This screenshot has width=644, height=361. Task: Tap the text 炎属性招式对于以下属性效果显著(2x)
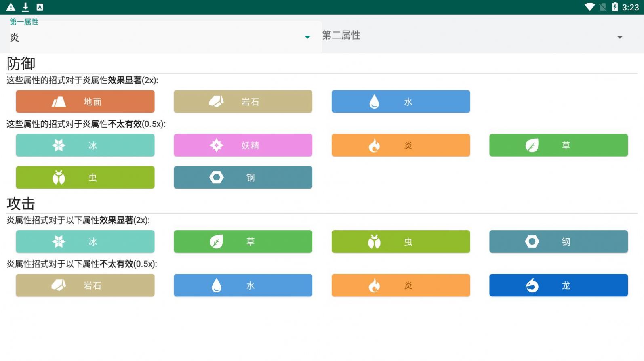pyautogui.click(x=78, y=220)
